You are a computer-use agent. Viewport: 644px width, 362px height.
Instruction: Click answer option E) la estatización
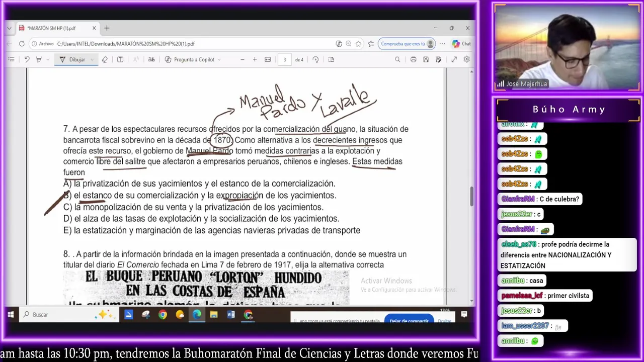click(x=212, y=230)
